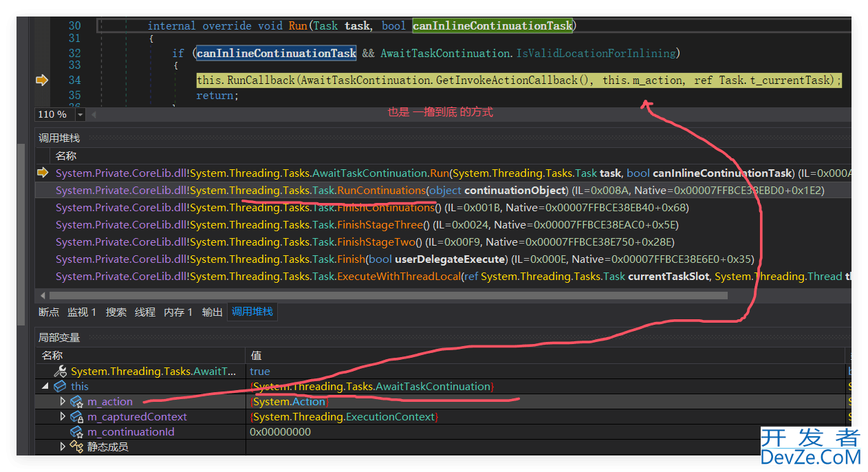868x472 pixels.
Task: Switch to the 监视 1 tab
Action: click(82, 312)
